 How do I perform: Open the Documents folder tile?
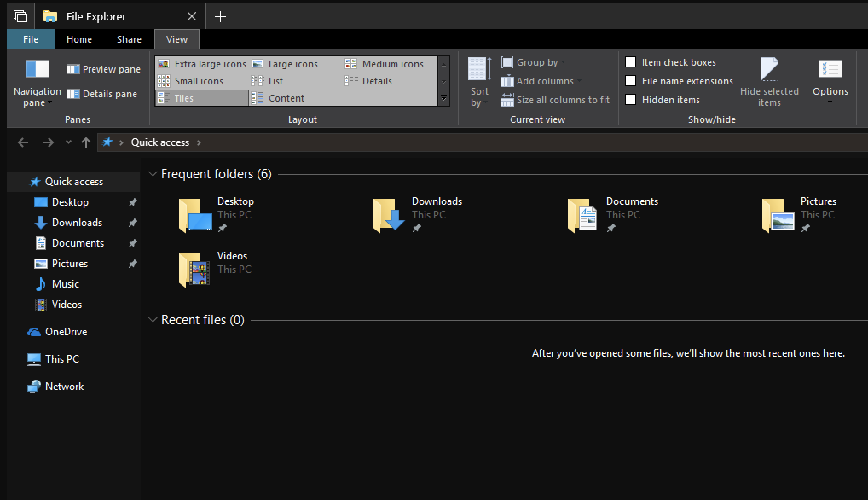point(613,215)
